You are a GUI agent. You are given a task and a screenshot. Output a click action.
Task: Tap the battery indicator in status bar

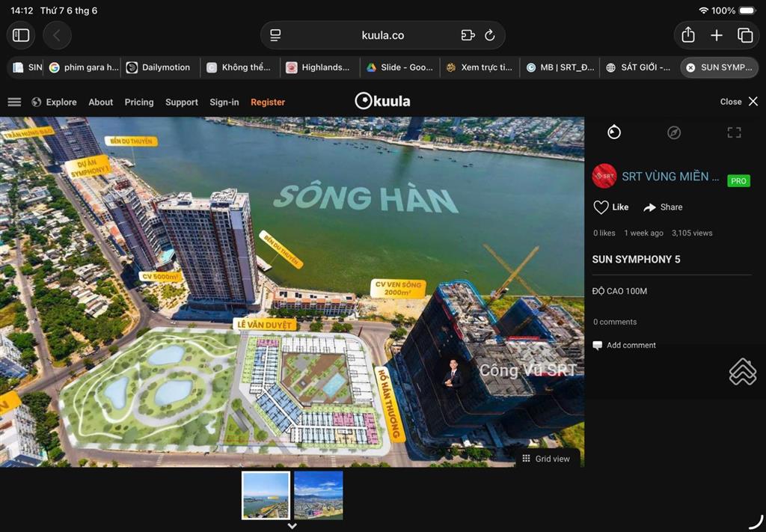[748, 10]
